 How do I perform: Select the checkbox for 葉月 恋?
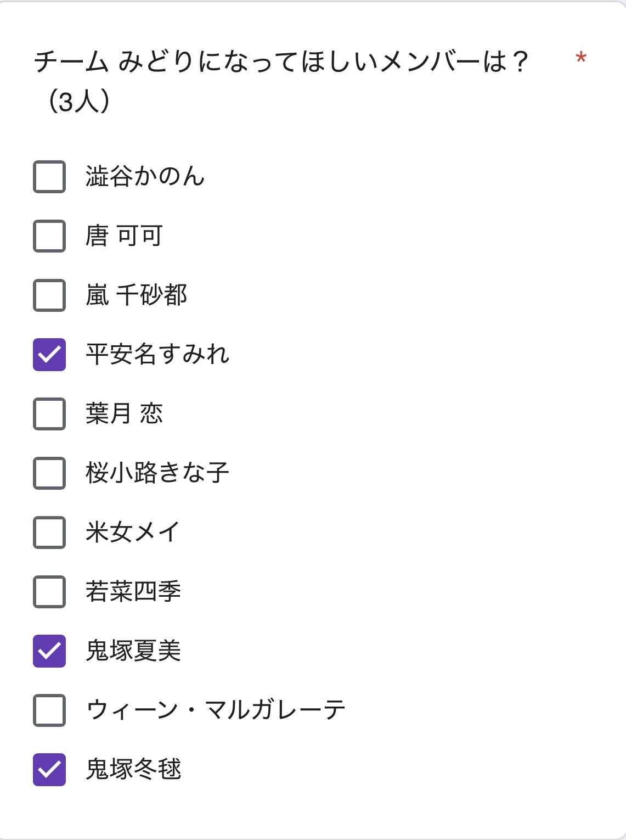click(x=49, y=414)
